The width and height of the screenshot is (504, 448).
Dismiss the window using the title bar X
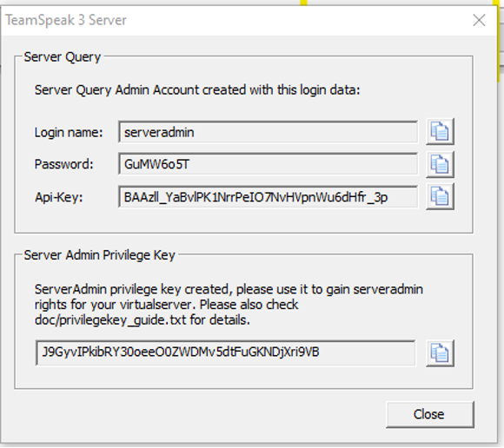click(479, 20)
